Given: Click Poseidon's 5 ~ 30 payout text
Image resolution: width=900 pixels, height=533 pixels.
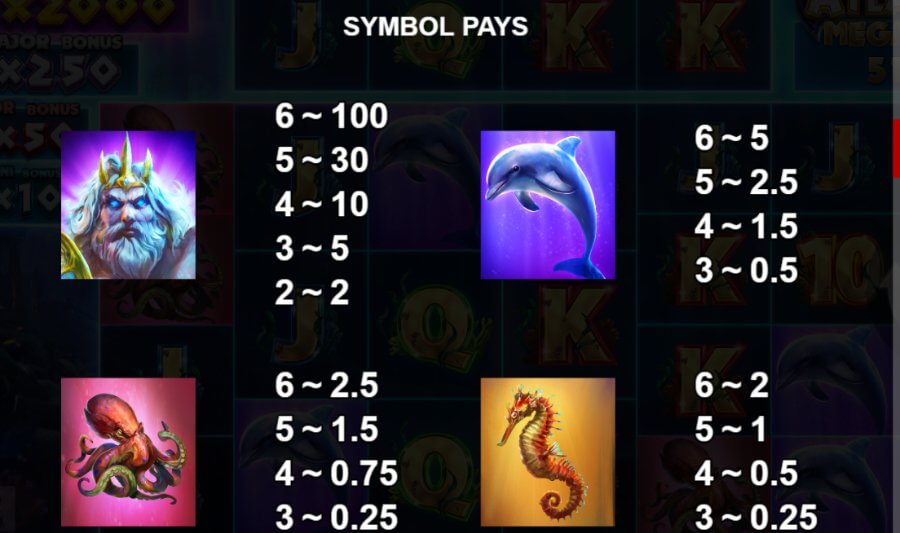Looking at the screenshot, I should click(x=321, y=160).
